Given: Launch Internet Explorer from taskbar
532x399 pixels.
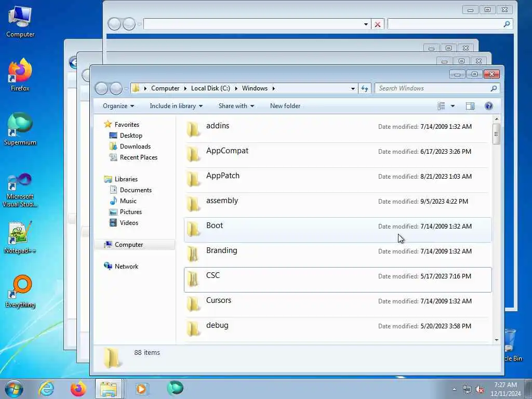Looking at the screenshot, I should click(x=46, y=389).
